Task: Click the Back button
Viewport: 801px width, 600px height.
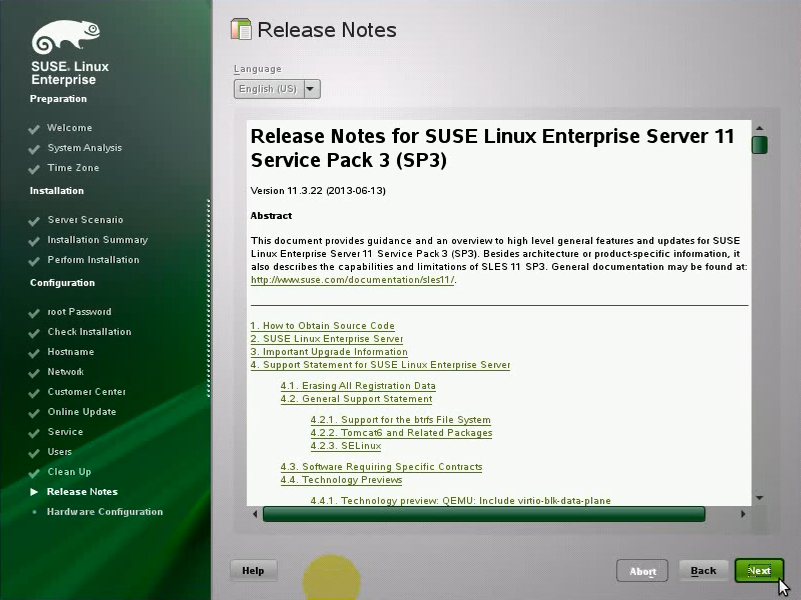Action: (703, 570)
